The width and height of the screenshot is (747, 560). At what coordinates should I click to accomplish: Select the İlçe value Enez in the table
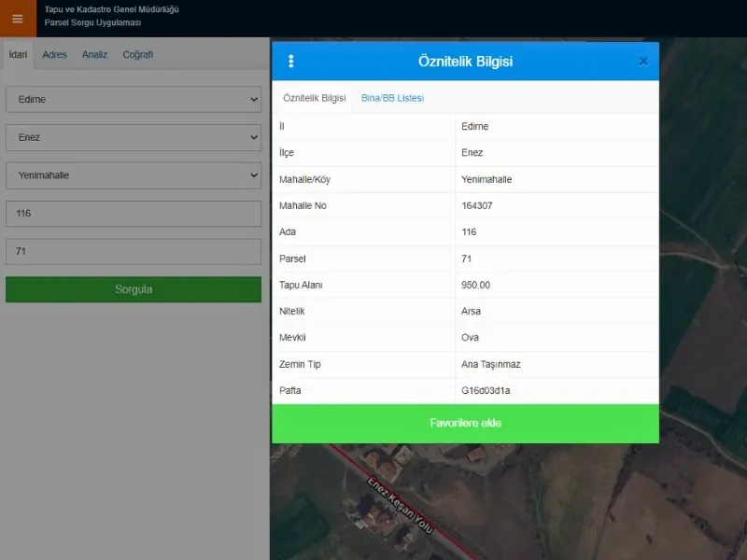472,152
